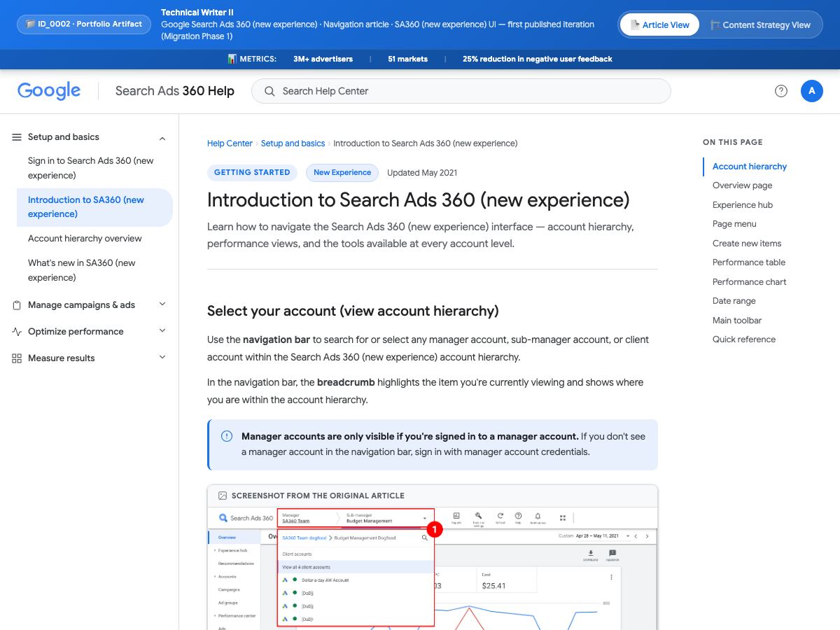Image resolution: width=840 pixels, height=630 pixels.
Task: Click the Measure results sidebar heading
Action: [62, 358]
